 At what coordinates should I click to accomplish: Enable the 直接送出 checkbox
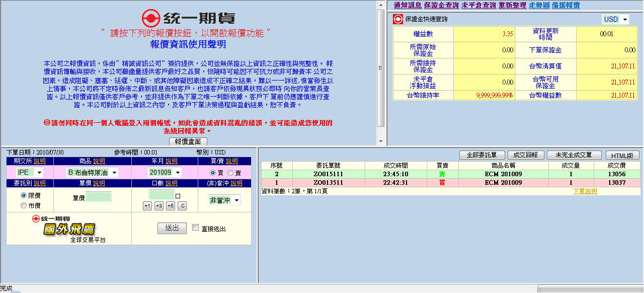pyautogui.click(x=196, y=228)
